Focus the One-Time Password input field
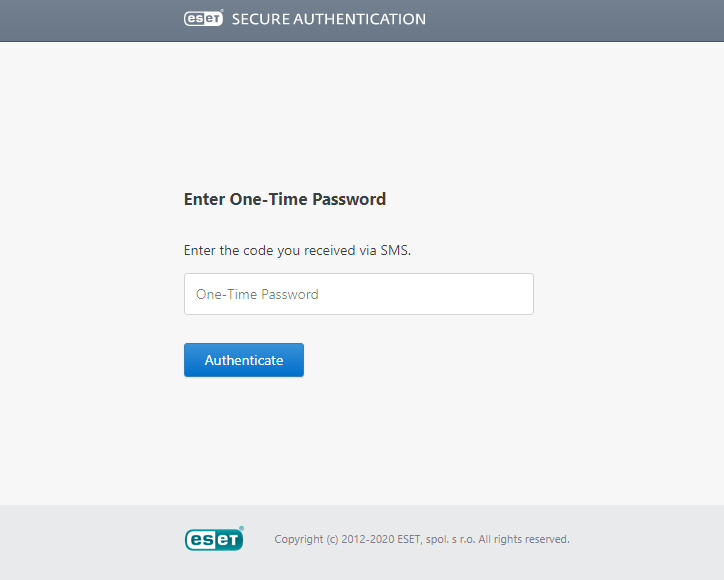The width and height of the screenshot is (724, 580). (358, 294)
